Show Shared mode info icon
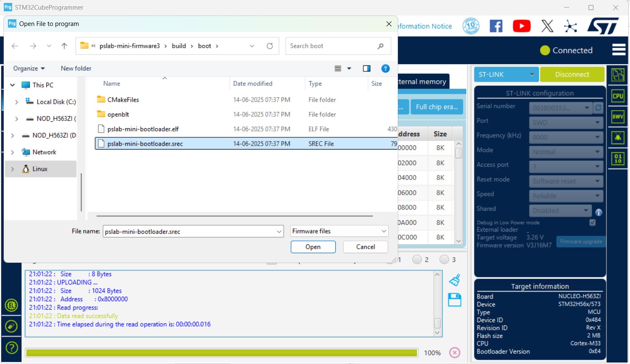The width and height of the screenshot is (630, 364). pyautogui.click(x=599, y=212)
